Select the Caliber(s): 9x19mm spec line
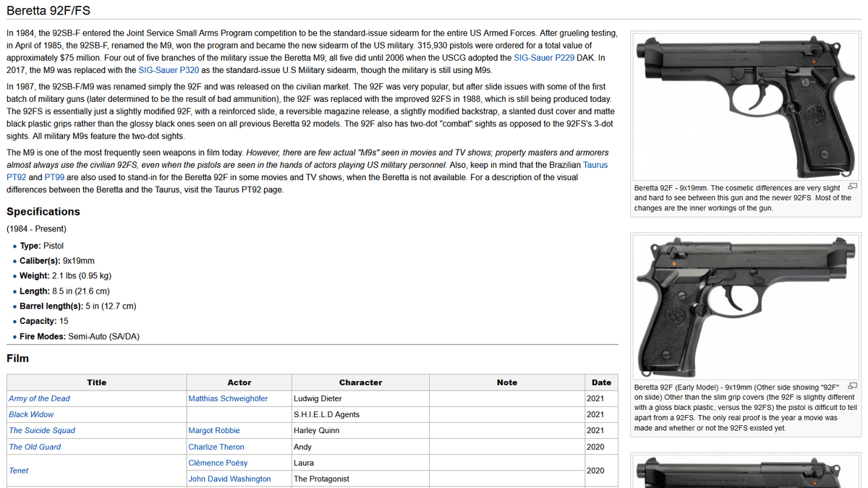Viewport: 868px width, 488px height. (x=57, y=260)
